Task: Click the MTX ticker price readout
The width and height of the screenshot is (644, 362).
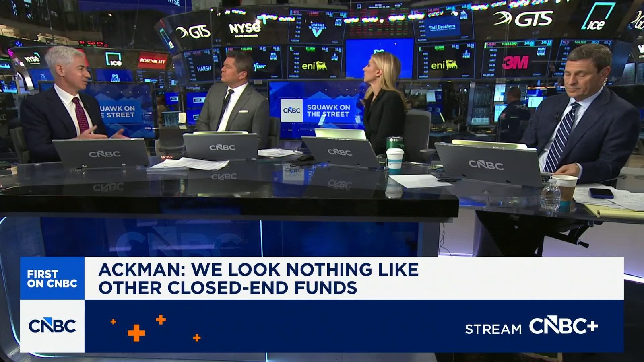Action: [x=312, y=12]
